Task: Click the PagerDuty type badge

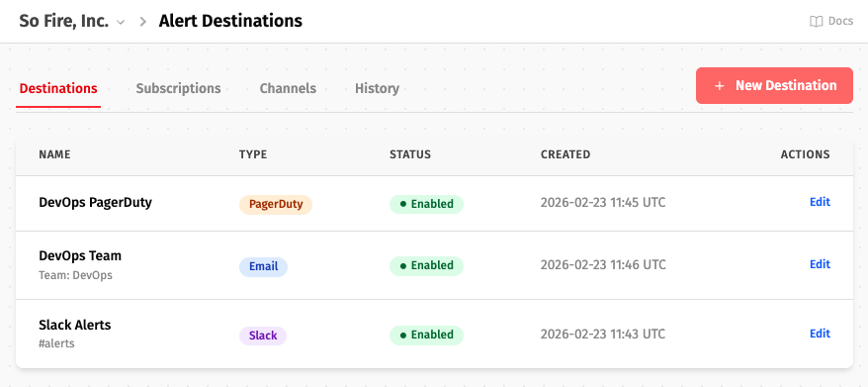Action: coord(276,204)
